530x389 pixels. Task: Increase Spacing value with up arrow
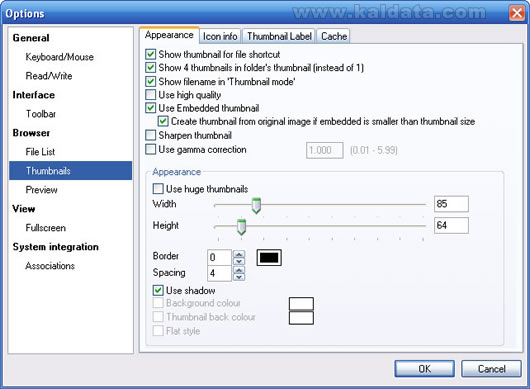(239, 270)
